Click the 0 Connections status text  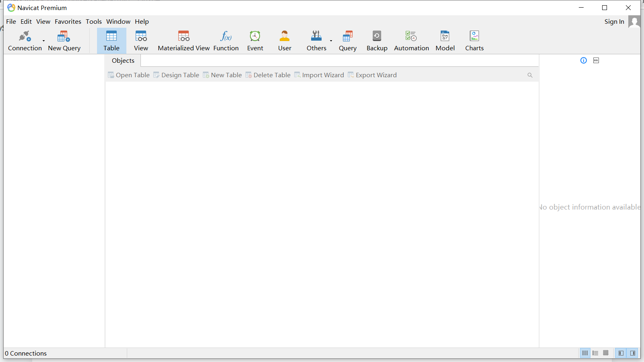[26, 354]
